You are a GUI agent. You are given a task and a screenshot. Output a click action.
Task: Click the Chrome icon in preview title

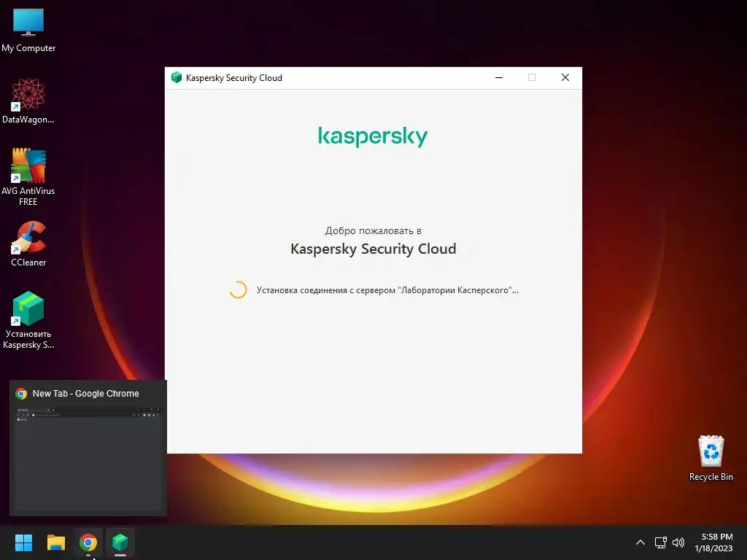[21, 394]
